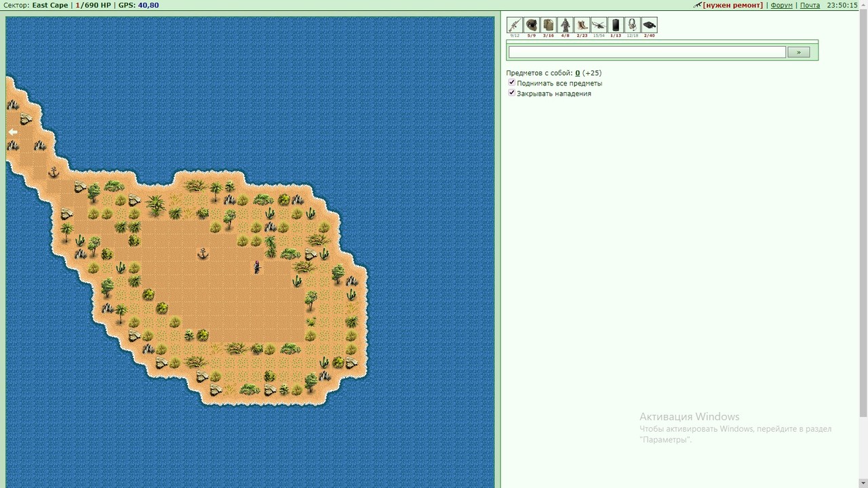868x488 pixels.
Task: Toggle 'Закрывать нападения' checkbox
Action: tap(512, 93)
